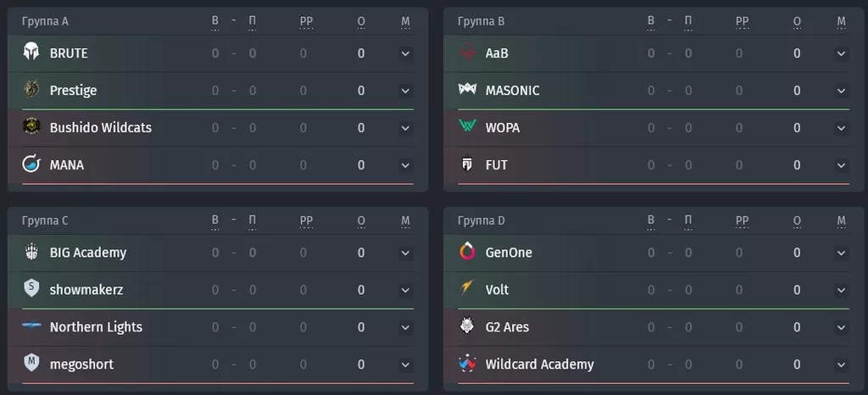Expand megoshort matches dropdown arrow

(x=405, y=365)
